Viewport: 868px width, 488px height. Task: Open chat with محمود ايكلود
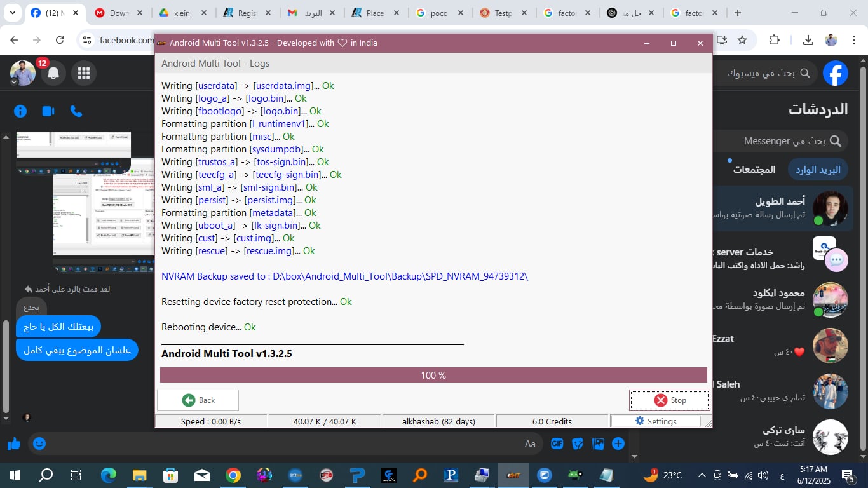[x=782, y=300]
